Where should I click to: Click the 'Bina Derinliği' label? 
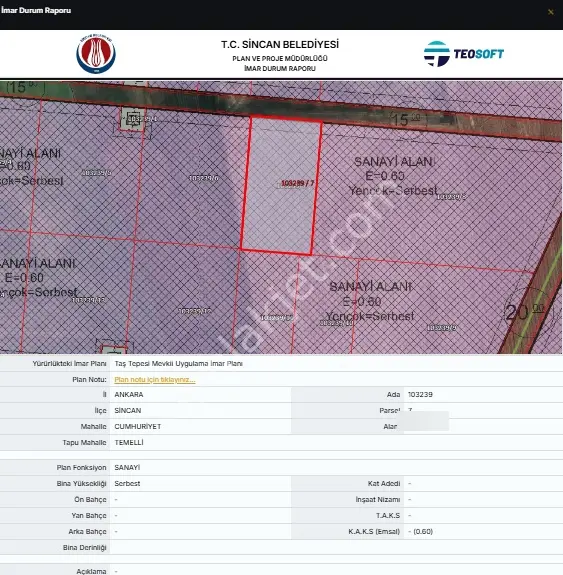(84, 548)
